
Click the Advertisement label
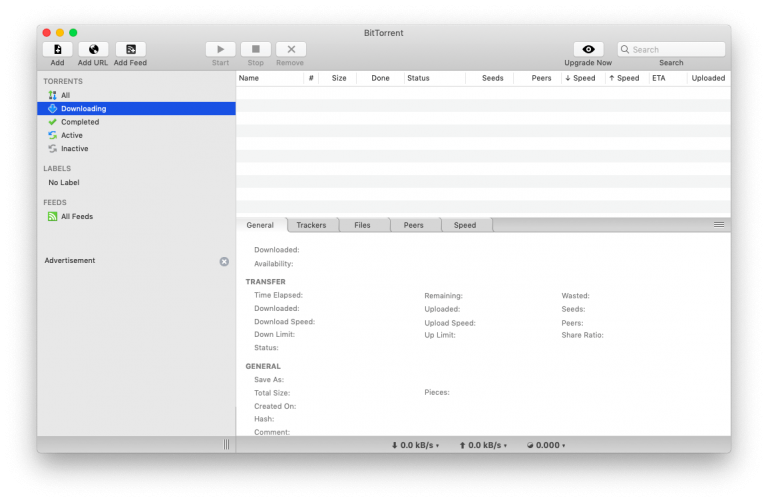pos(70,261)
